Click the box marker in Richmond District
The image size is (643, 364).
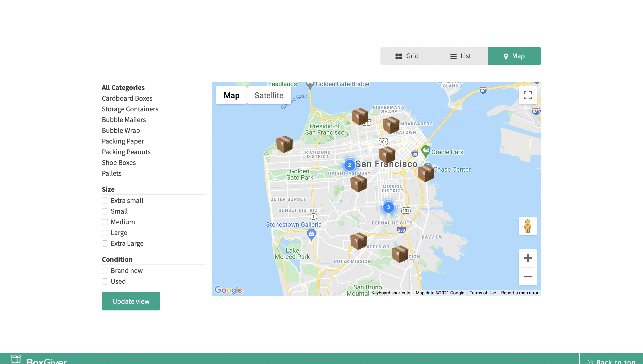click(284, 144)
